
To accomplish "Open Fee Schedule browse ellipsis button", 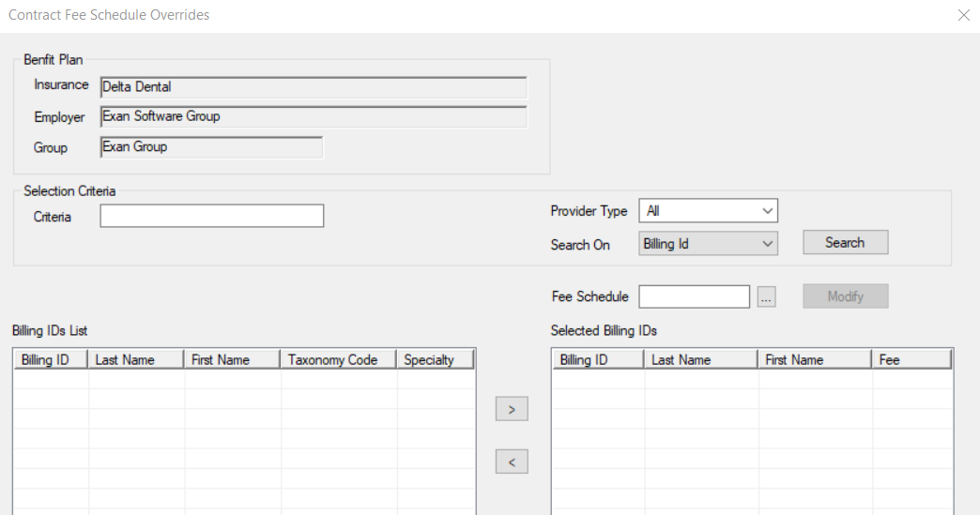I will pos(766,297).
